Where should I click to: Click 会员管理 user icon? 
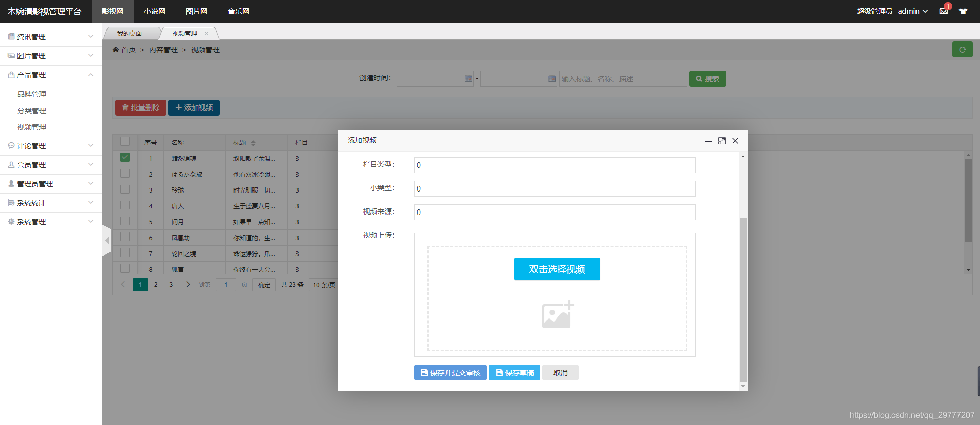pos(11,165)
